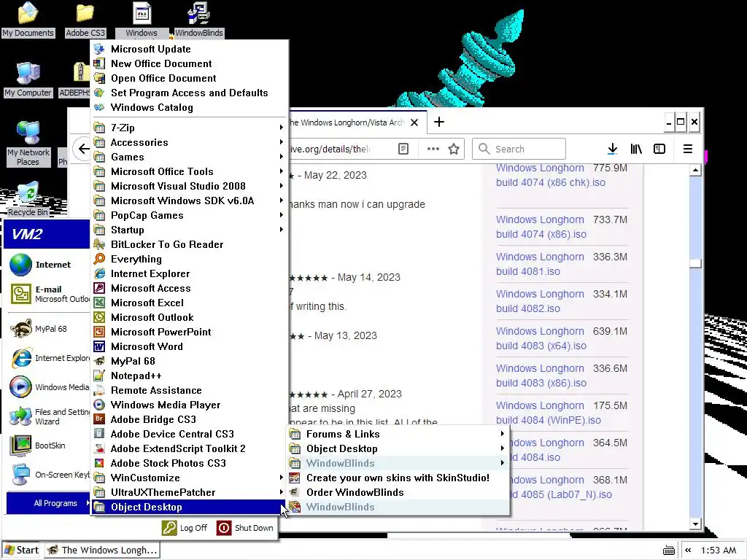Open the Object Desktop subfolder in submenu

pyautogui.click(x=398, y=448)
